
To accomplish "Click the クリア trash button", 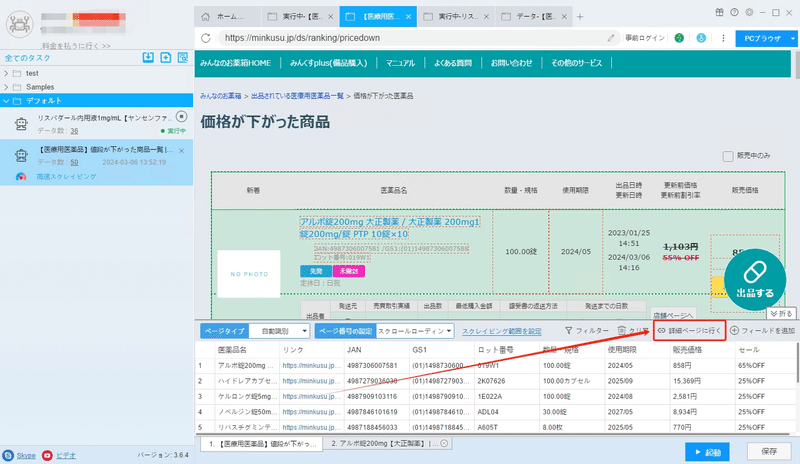I will 633,331.
